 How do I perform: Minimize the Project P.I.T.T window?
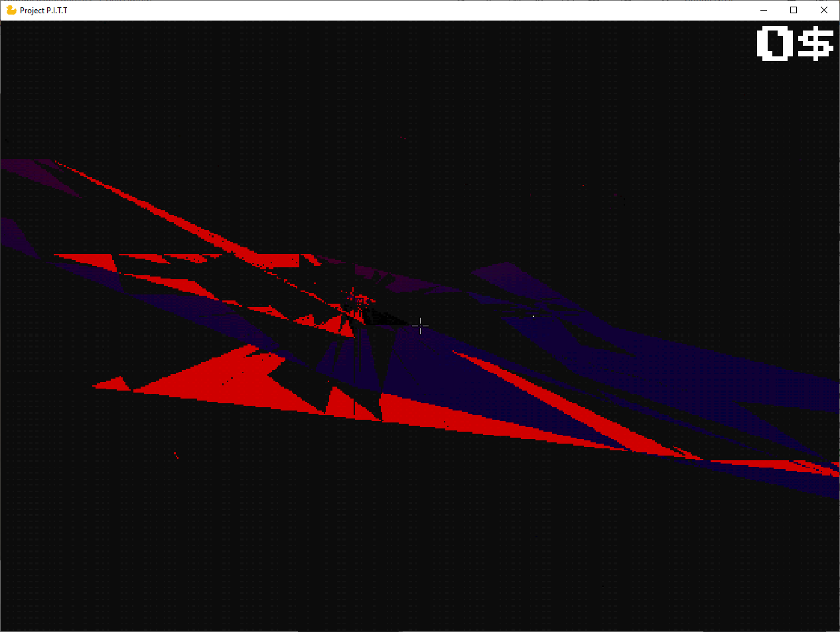[x=764, y=10]
